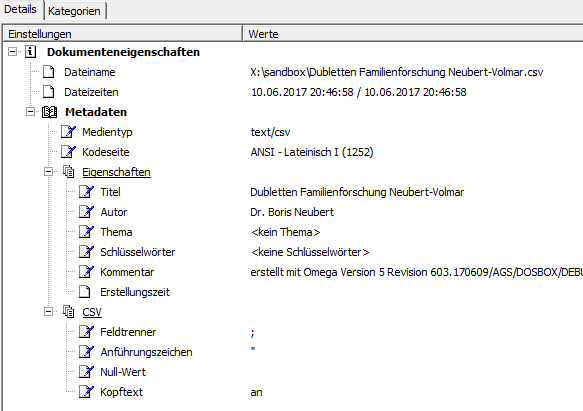Click the edit icon next to Kodeseite

(68, 152)
